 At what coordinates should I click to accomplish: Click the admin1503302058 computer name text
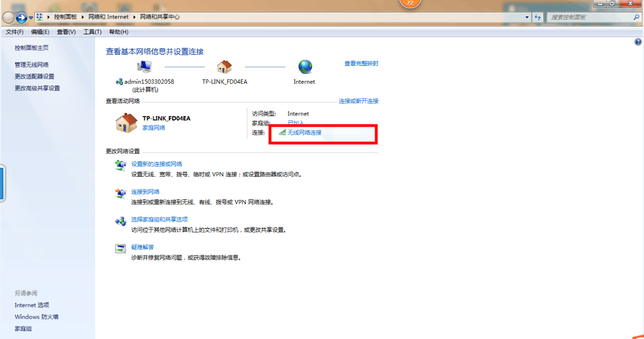[x=149, y=82]
